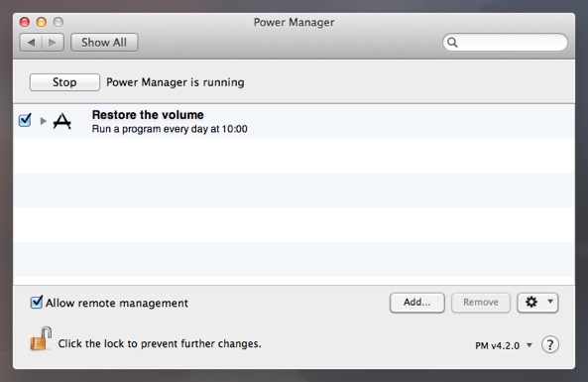Go back with the left arrow button

31,43
